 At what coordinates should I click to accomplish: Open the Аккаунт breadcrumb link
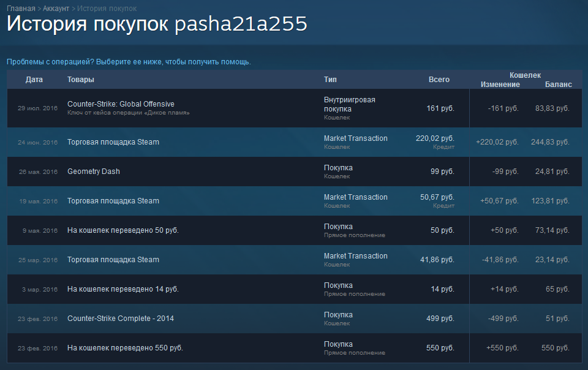point(56,8)
